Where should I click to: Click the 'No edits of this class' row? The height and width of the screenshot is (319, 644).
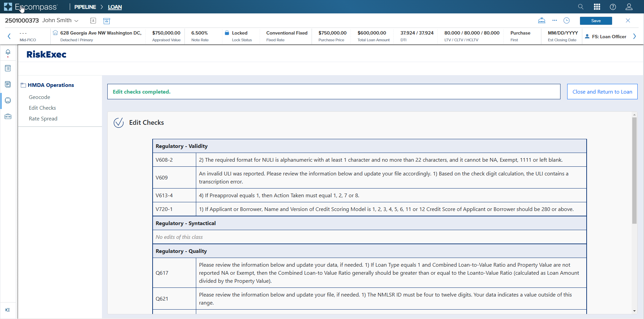[x=370, y=237]
